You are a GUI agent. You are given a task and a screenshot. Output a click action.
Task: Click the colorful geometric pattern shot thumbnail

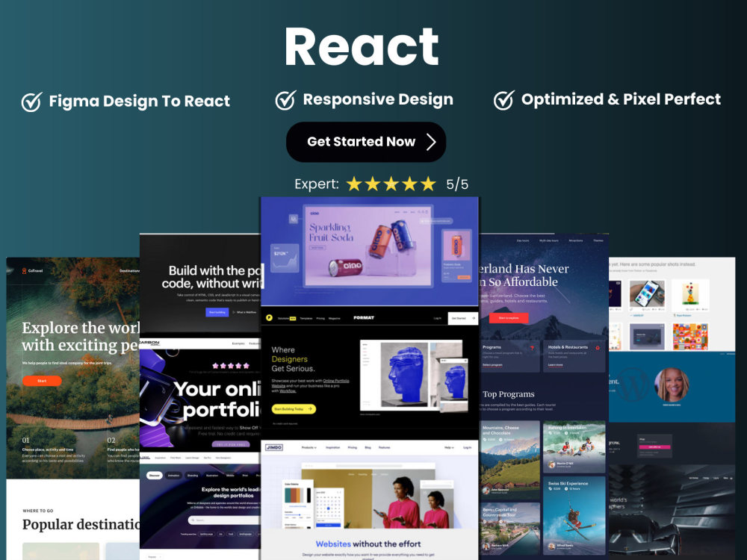[x=690, y=336]
